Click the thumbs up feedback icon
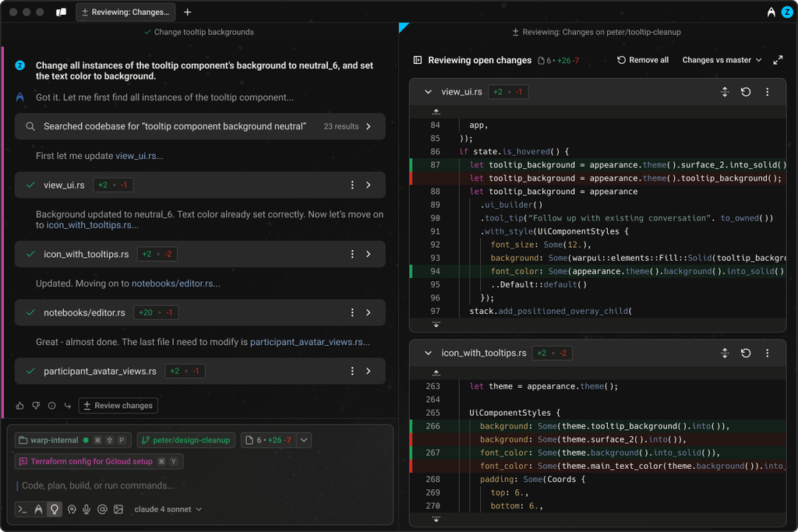 [20, 406]
